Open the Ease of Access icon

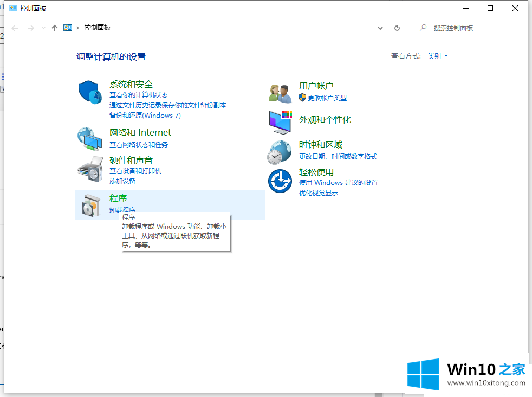click(x=281, y=181)
